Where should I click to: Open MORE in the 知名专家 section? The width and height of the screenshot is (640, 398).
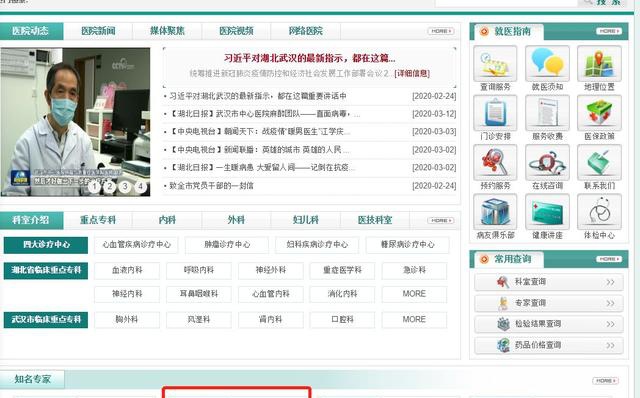pyautogui.click(x=605, y=380)
